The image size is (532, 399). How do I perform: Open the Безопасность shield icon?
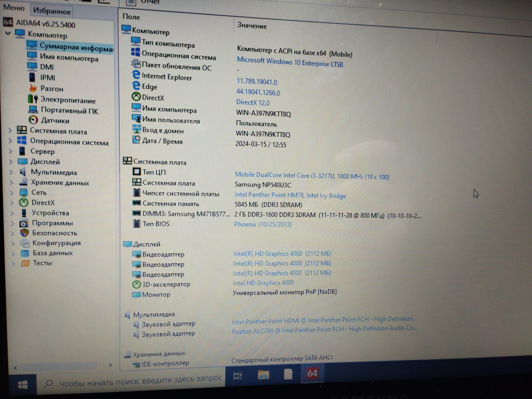[x=24, y=233]
